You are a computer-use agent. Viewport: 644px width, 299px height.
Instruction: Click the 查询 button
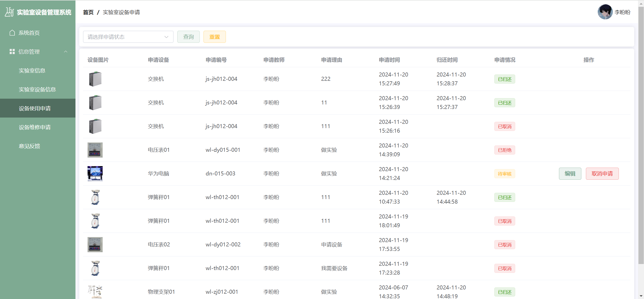coord(188,37)
